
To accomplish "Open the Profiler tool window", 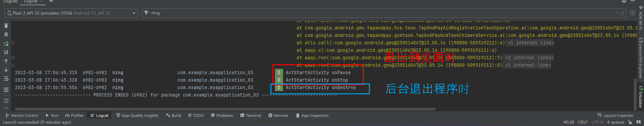I will click(74, 115).
